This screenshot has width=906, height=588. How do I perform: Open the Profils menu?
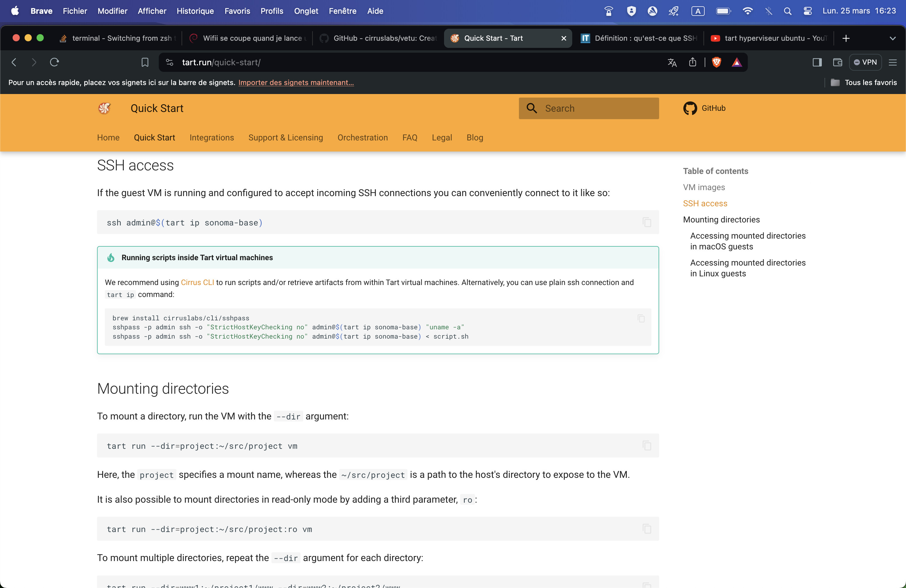pos(272,11)
